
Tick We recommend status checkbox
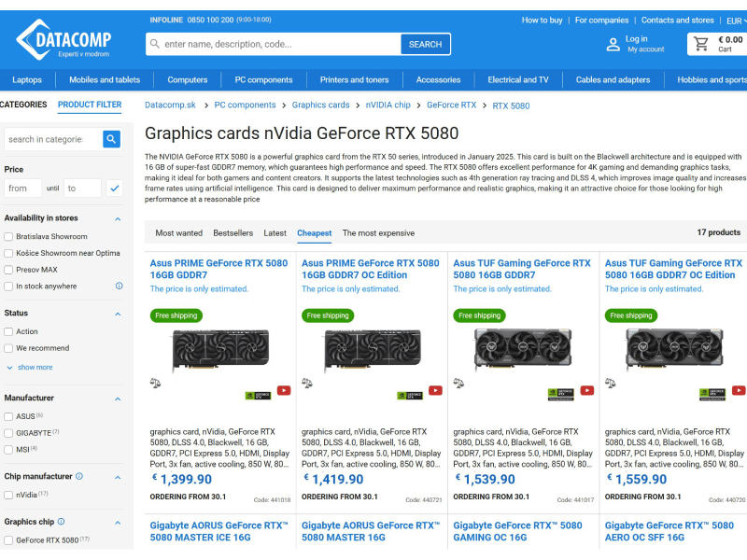(8, 348)
